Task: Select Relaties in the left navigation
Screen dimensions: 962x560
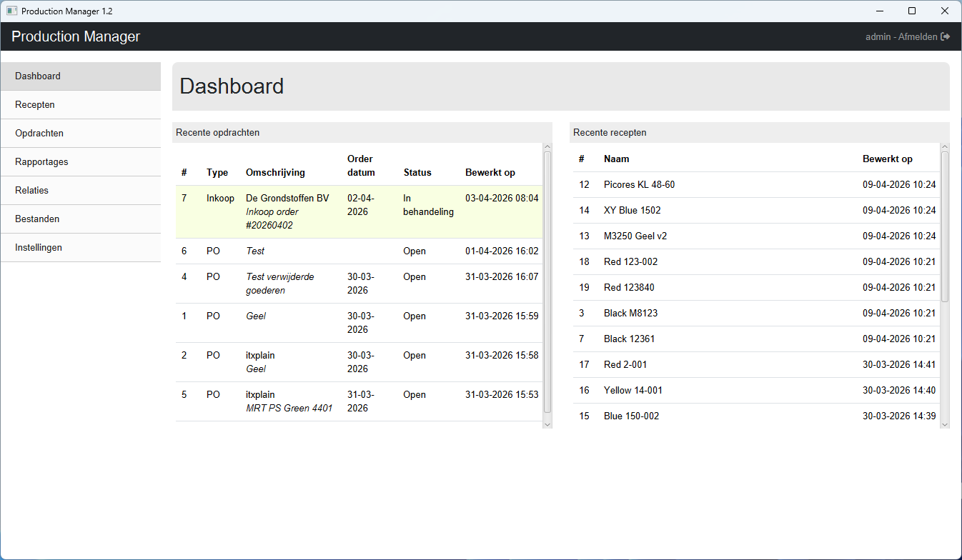Action: [x=31, y=191]
